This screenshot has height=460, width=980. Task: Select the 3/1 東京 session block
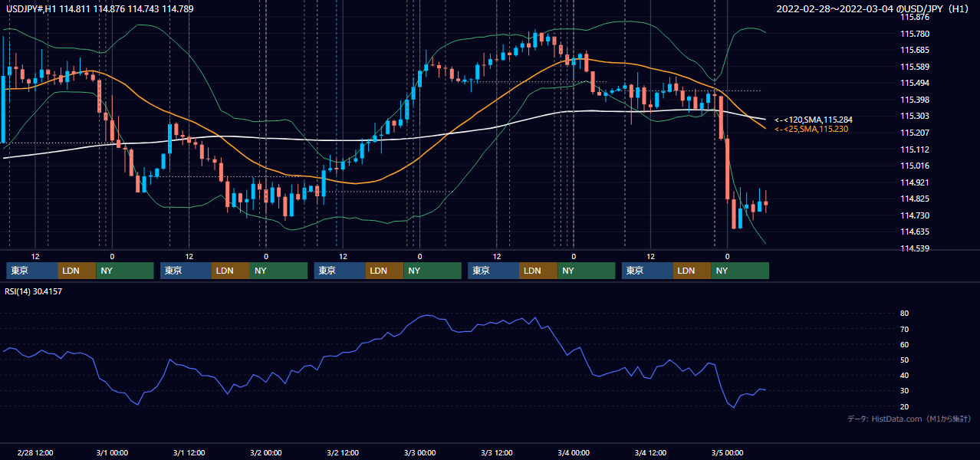(x=186, y=271)
